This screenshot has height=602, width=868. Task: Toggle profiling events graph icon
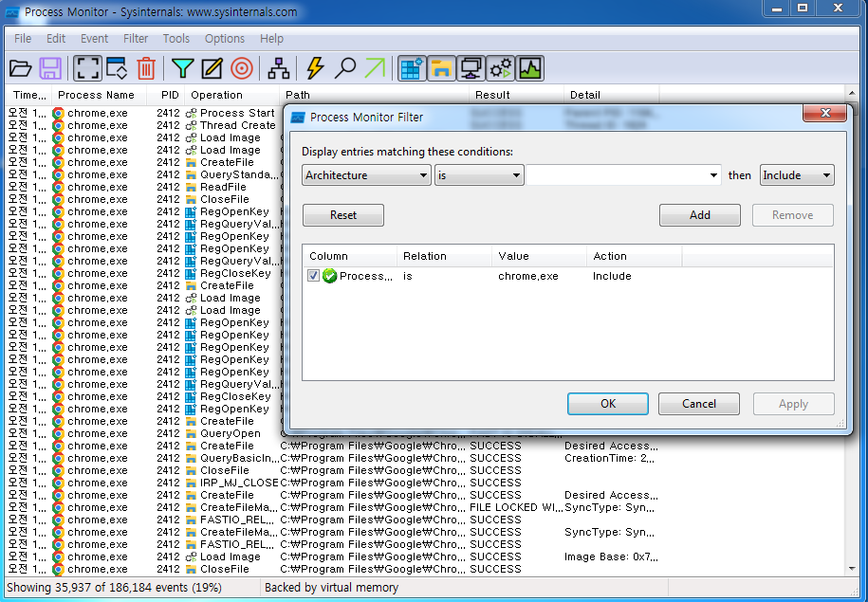(529, 68)
